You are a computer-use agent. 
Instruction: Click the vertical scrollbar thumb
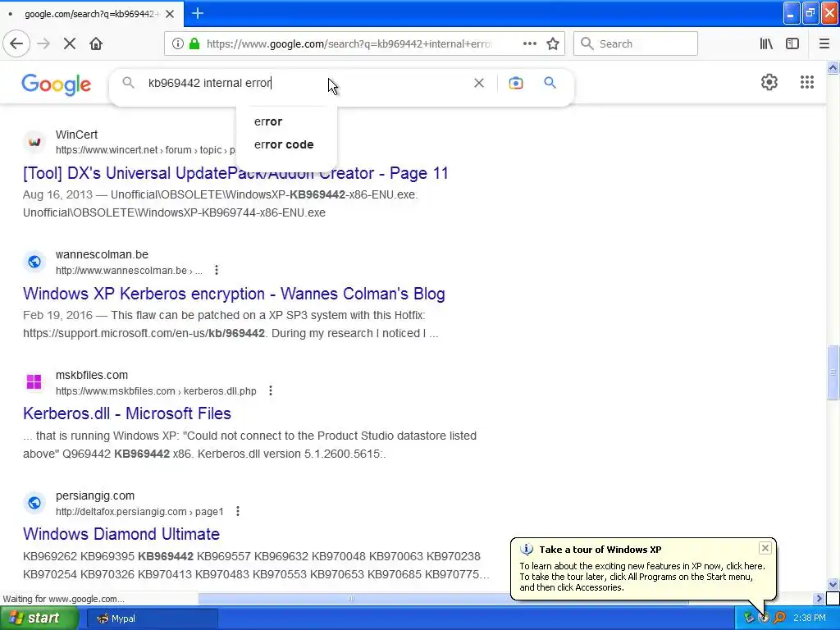(833, 372)
